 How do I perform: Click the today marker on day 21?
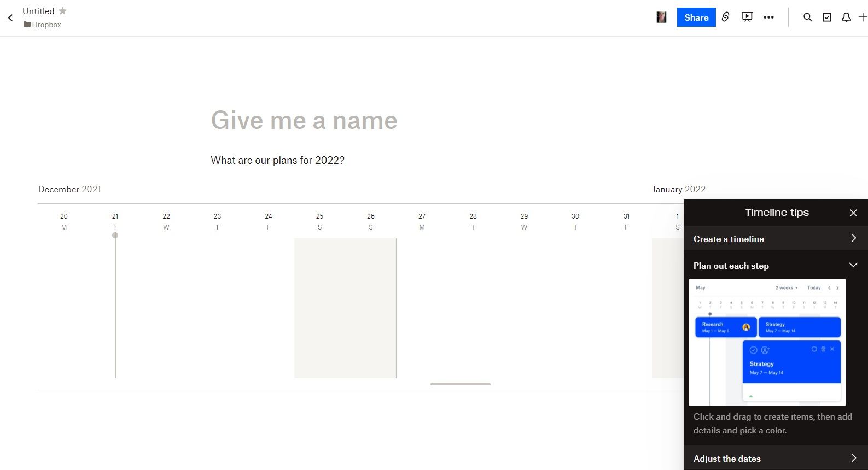click(x=115, y=236)
